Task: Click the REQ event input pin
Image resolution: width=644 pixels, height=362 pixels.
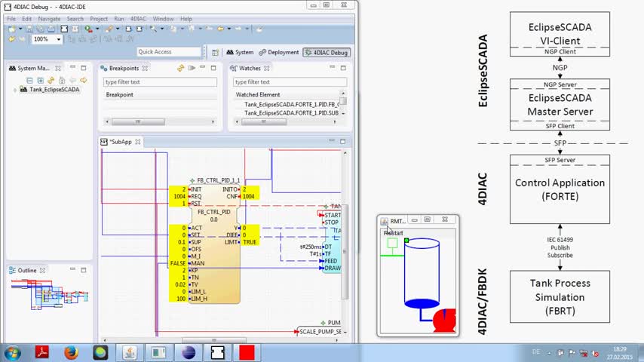Action: point(195,196)
